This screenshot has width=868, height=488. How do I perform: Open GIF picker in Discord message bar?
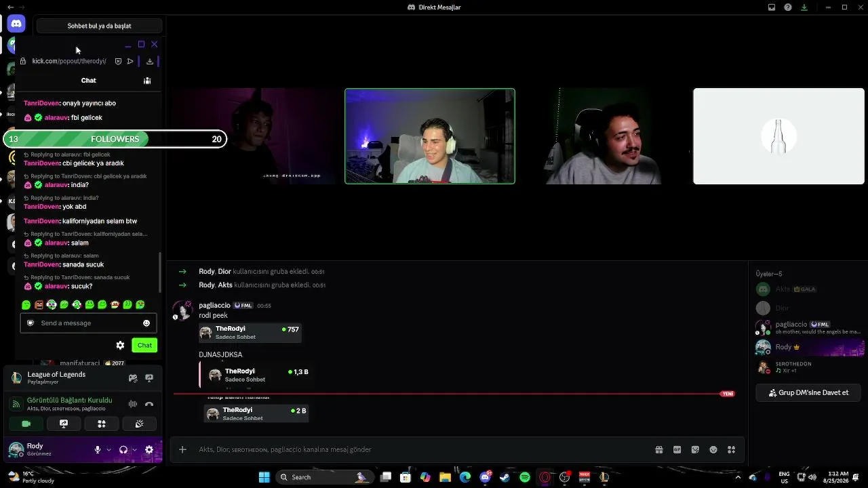(677, 449)
